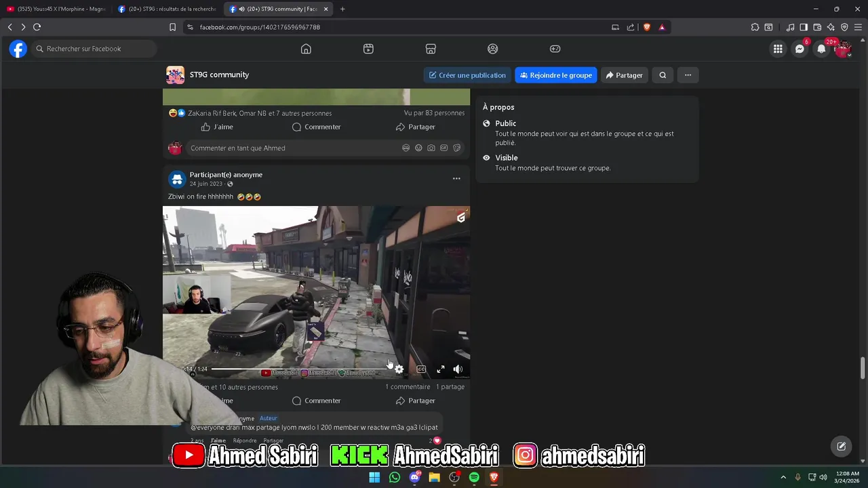Like the top post with J'aime
Image resolution: width=868 pixels, height=488 pixels.
tap(217, 127)
